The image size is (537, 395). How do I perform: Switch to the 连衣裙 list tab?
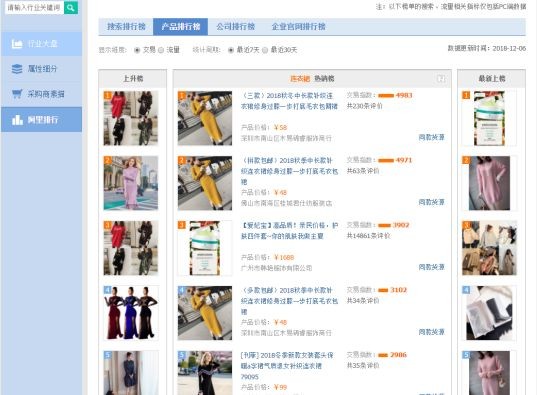(300, 79)
